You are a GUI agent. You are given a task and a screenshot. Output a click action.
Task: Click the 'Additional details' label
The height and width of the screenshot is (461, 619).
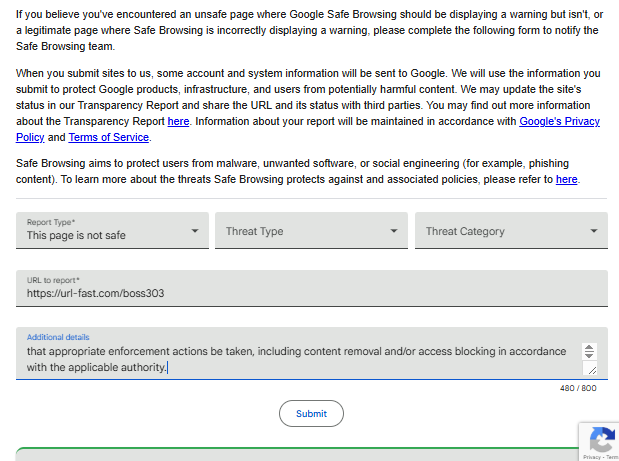click(x=58, y=337)
